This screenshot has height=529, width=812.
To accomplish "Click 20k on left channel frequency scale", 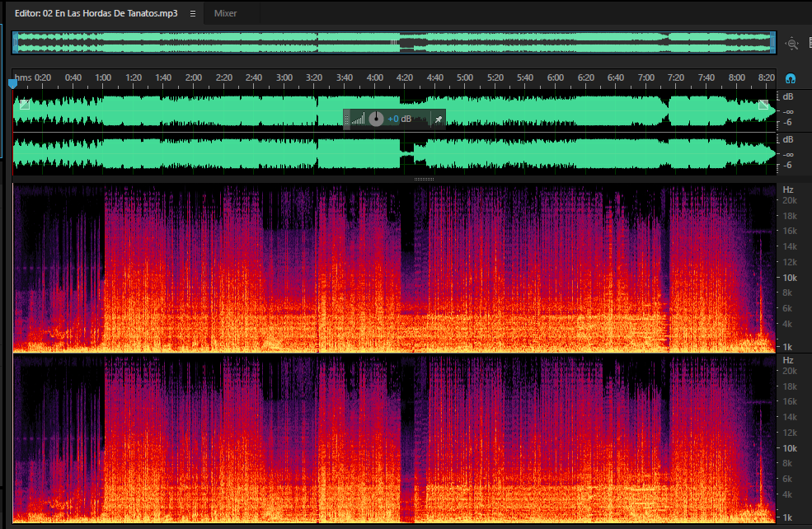I will pyautogui.click(x=790, y=201).
